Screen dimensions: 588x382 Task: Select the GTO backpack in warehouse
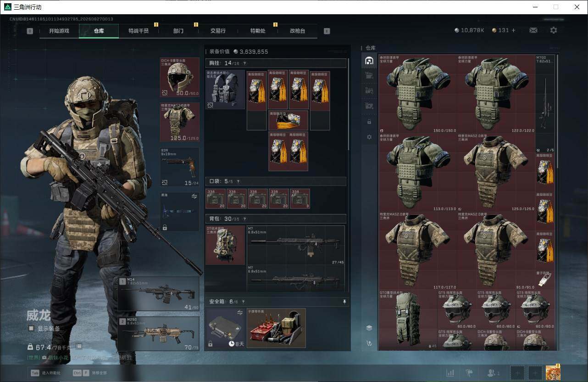[408, 319]
